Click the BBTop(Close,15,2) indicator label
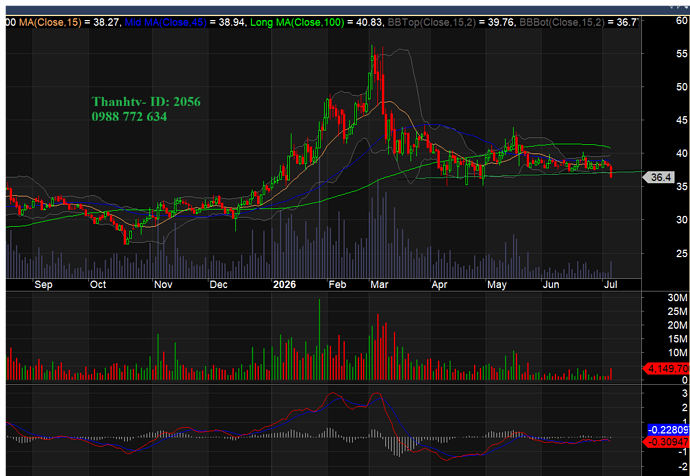The width and height of the screenshot is (690, 476). pyautogui.click(x=431, y=22)
